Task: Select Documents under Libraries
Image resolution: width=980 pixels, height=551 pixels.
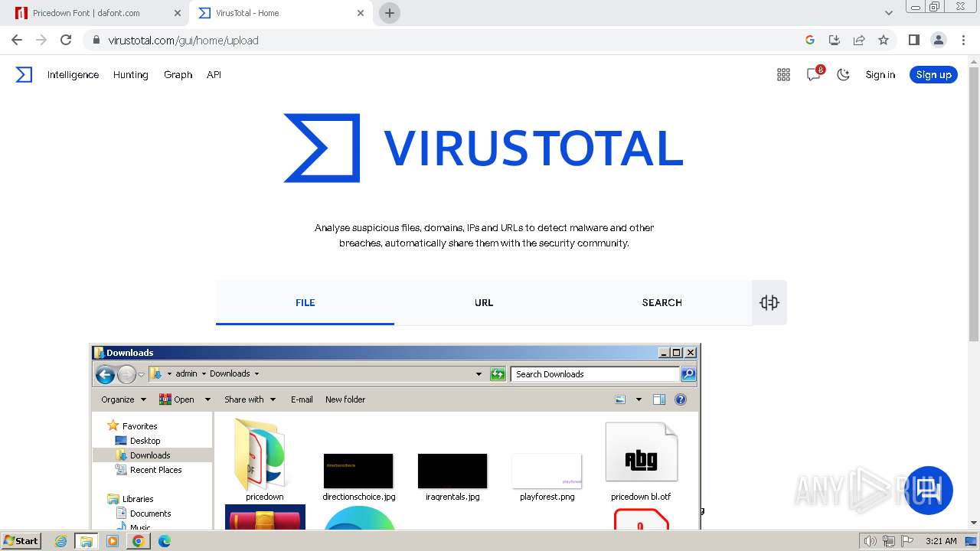Action: (x=150, y=514)
